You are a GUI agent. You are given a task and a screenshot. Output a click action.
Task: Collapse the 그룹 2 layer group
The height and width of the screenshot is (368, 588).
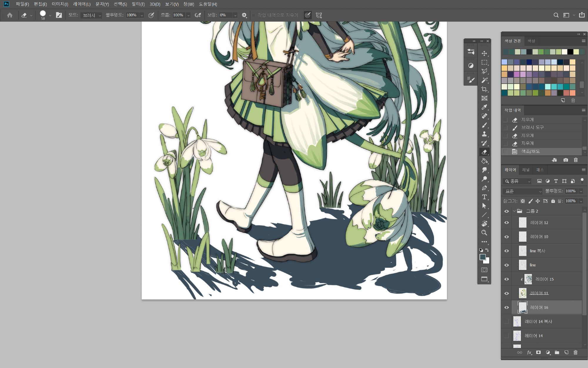514,211
